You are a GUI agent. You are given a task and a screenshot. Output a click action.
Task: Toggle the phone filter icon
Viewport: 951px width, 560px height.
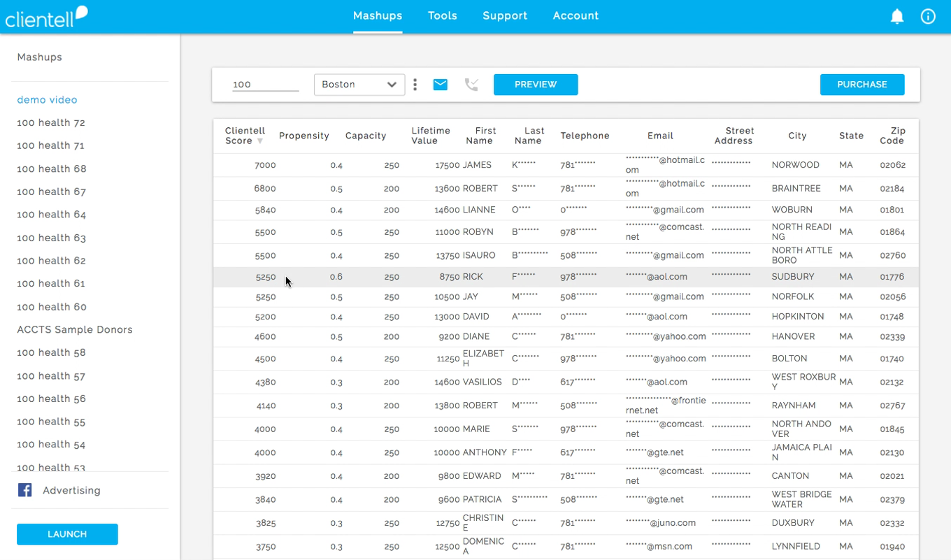pyautogui.click(x=472, y=85)
